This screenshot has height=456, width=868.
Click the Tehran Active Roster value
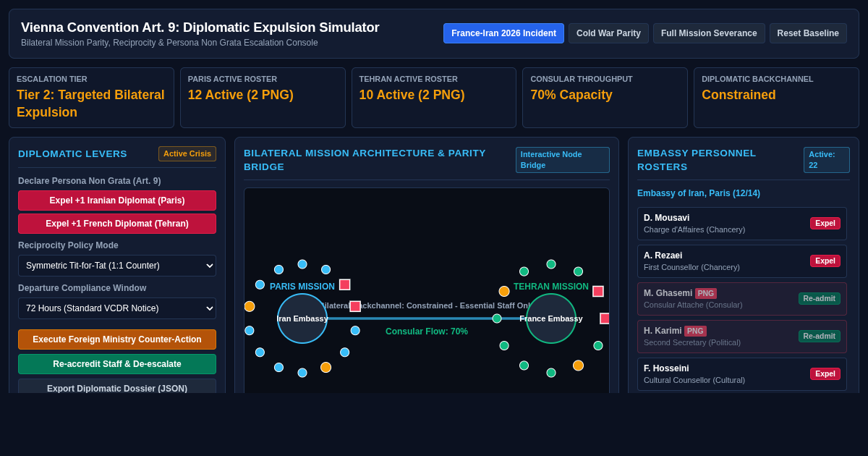[412, 95]
